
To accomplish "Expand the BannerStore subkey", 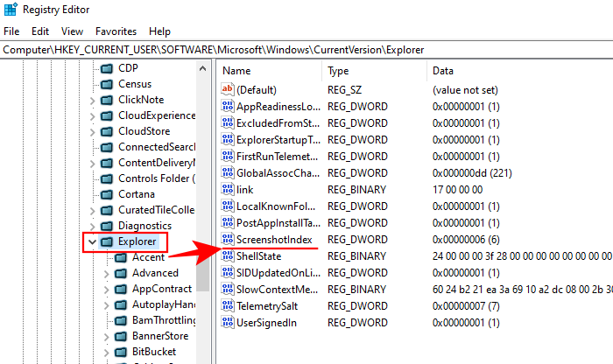I will click(106, 337).
